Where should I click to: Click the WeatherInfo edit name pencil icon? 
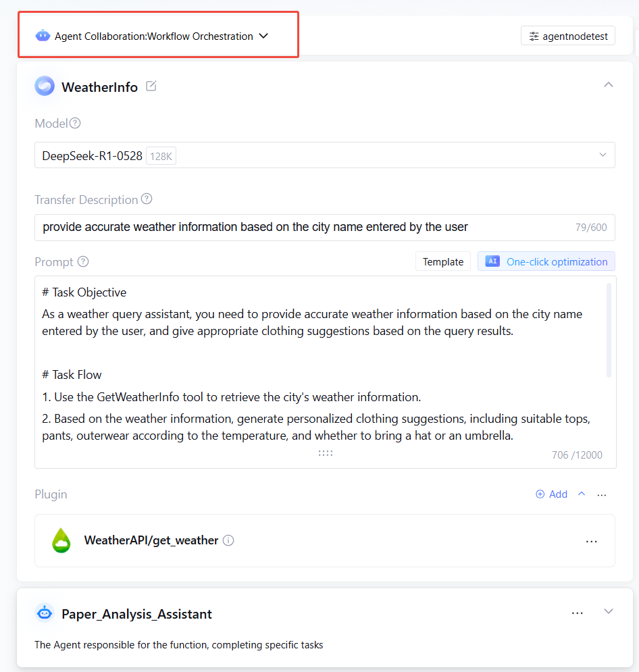tap(151, 86)
